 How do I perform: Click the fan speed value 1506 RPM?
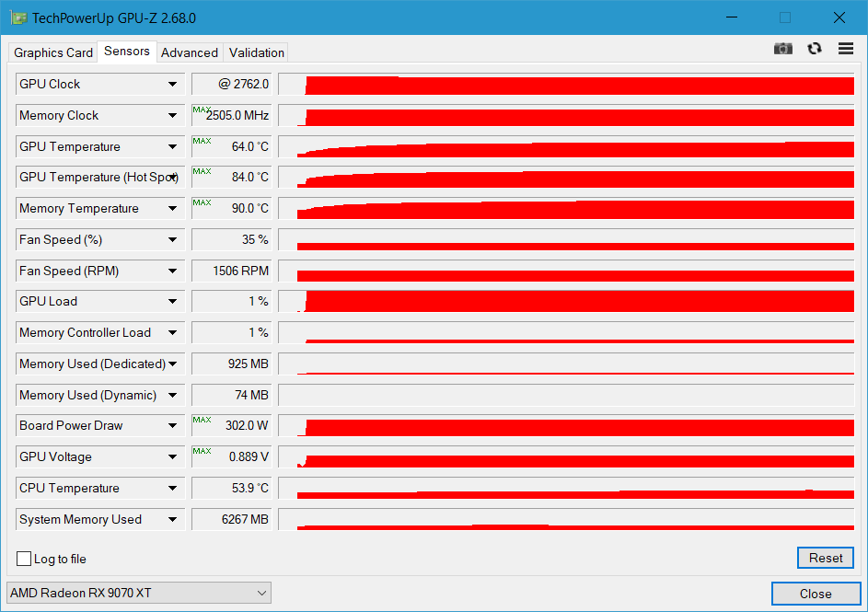pos(232,271)
